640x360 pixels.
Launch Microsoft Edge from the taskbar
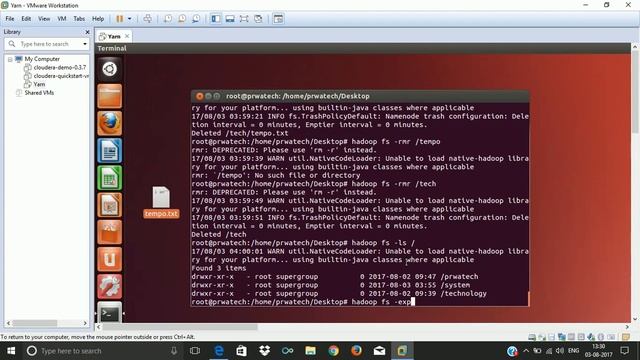(x=219, y=351)
